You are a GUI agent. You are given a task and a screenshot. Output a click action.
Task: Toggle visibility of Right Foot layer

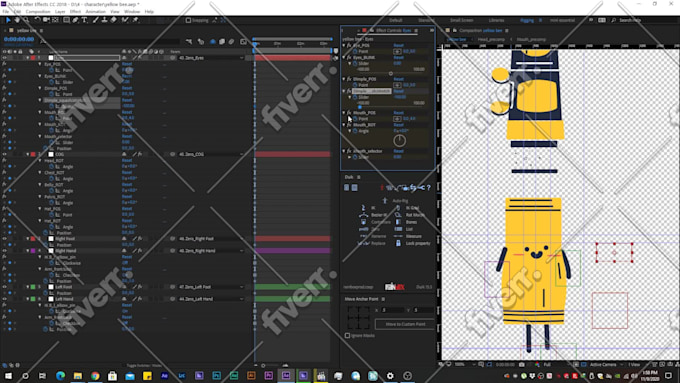pyautogui.click(x=4, y=239)
